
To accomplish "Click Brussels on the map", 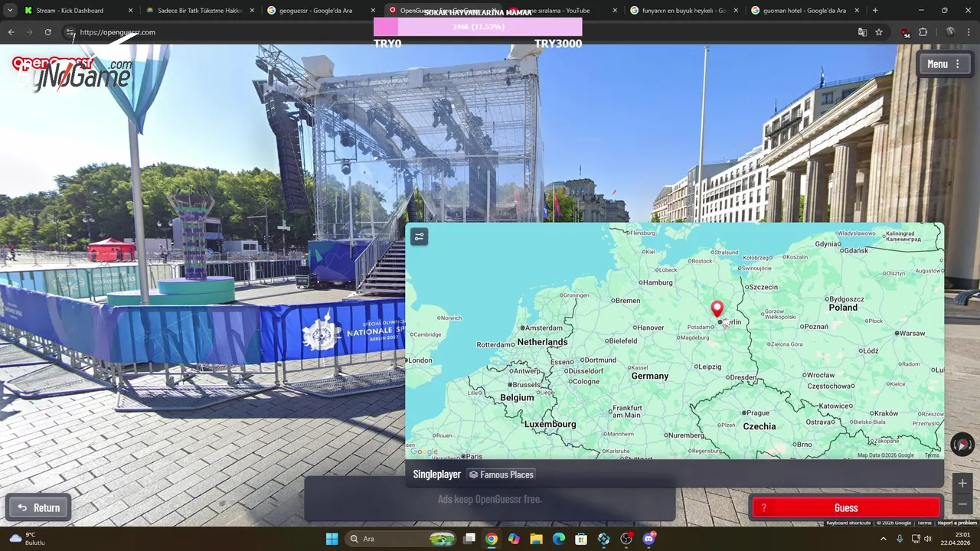I will [x=527, y=385].
